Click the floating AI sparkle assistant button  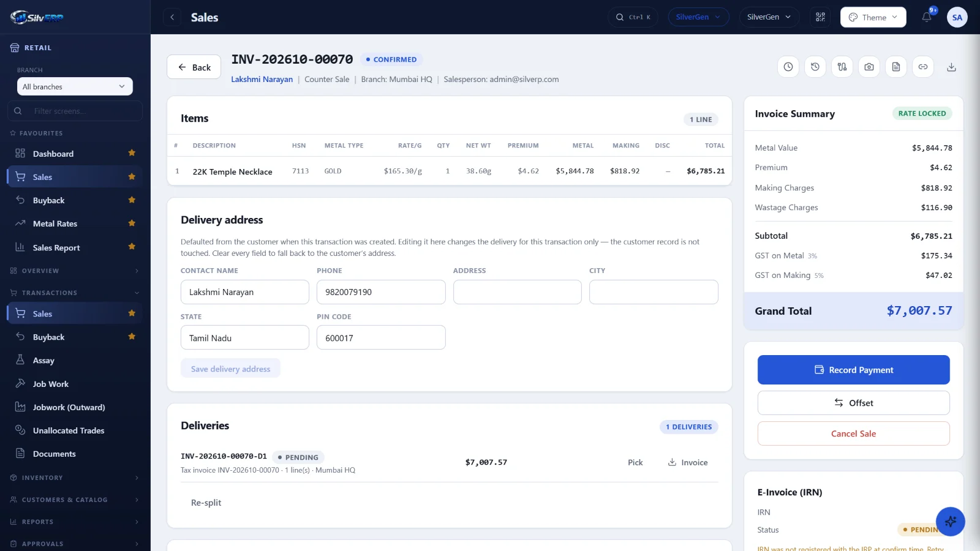coord(951,522)
